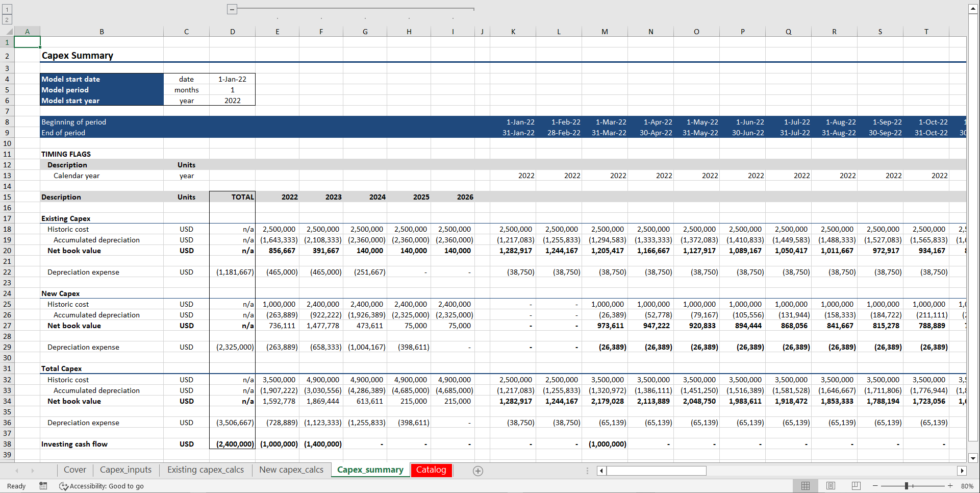
Task: Toggle outline level 2 button
Action: pos(7,19)
